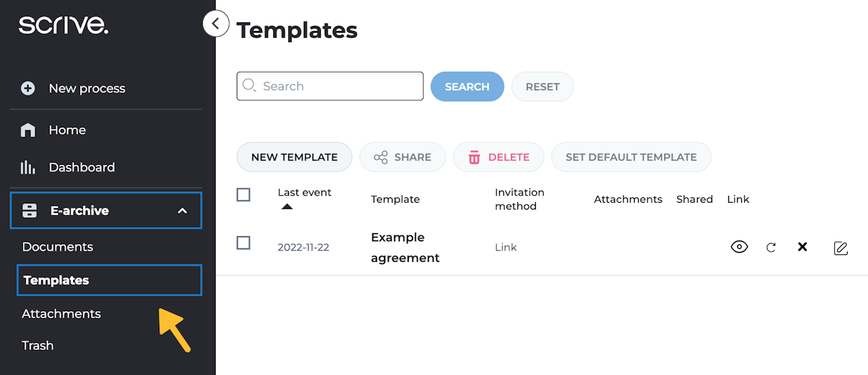Click the refresh arrow icon in template row
This screenshot has height=375, width=868.
(771, 248)
